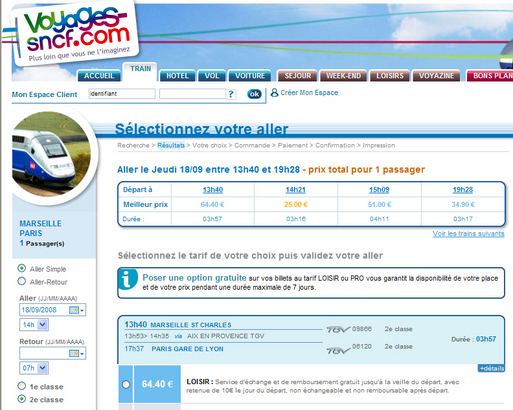Choose the 1e classe radio option
Viewport: 513px width, 410px height.
point(22,386)
